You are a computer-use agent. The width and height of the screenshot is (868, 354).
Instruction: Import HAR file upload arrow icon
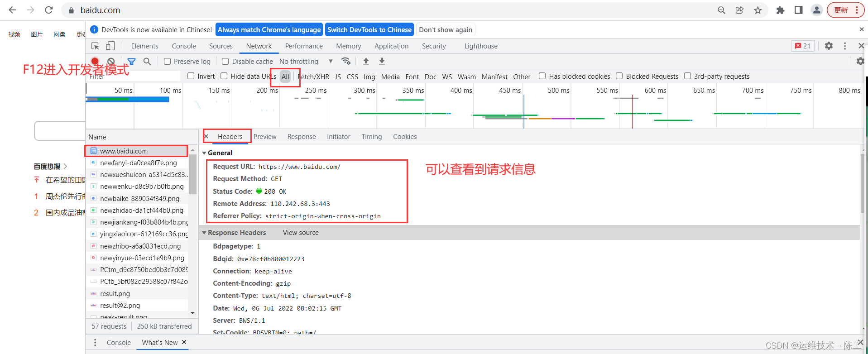[x=366, y=61]
